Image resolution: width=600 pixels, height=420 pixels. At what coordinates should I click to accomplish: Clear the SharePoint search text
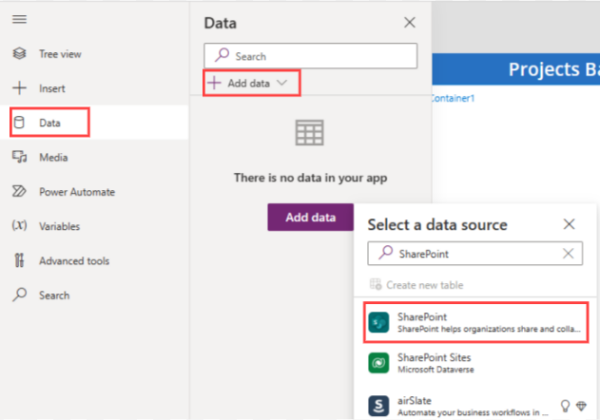pos(568,253)
